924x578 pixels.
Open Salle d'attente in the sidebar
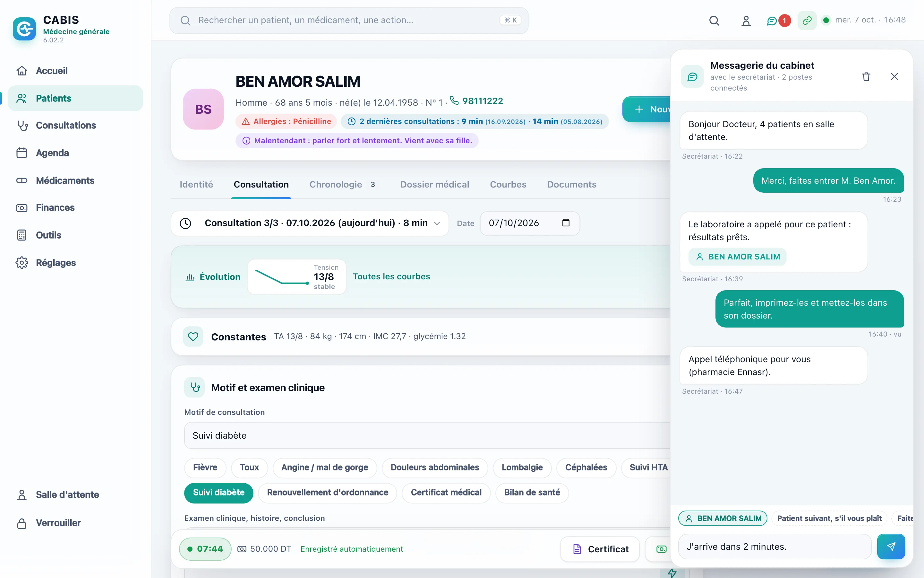coord(75,495)
